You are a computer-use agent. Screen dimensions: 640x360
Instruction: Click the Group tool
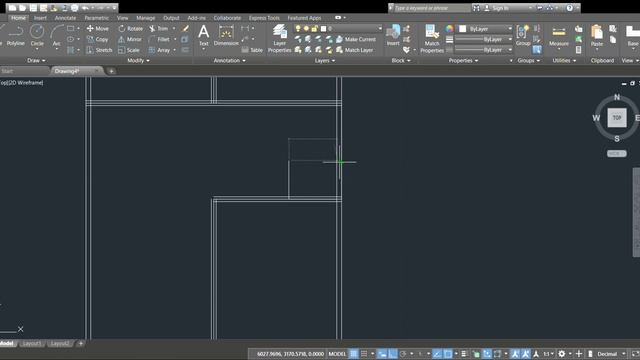coord(523,35)
